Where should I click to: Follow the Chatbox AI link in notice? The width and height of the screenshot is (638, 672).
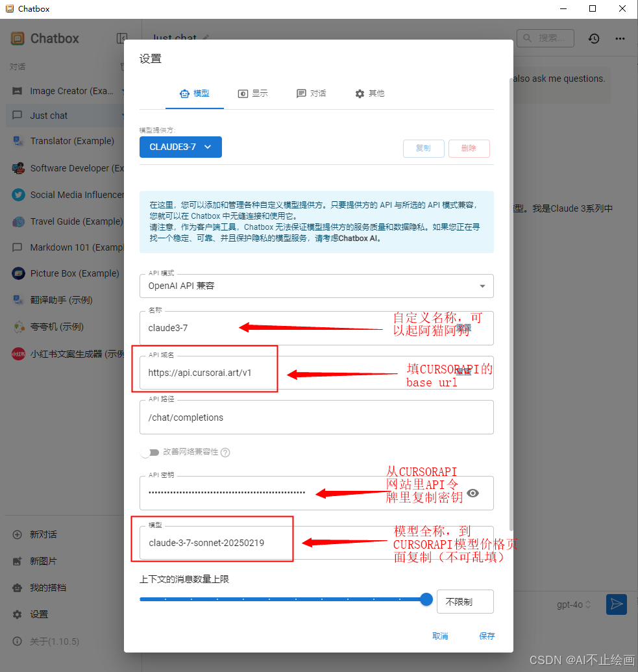(359, 238)
